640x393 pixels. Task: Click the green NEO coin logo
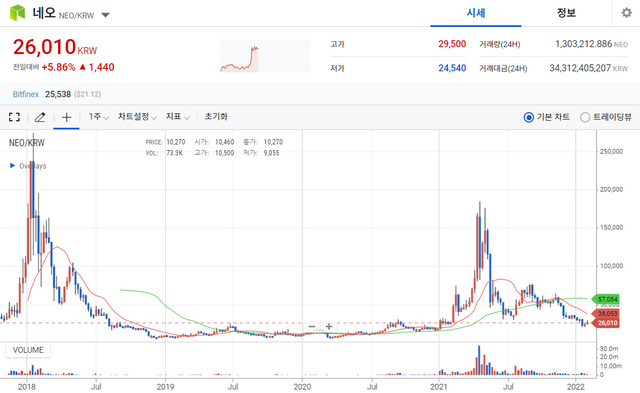coord(17,13)
